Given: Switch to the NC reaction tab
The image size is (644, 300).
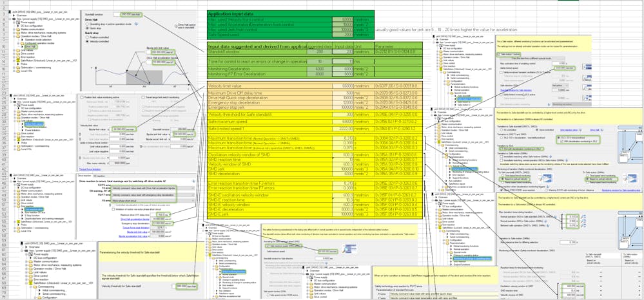Looking at the screenshot, I should click(x=99, y=176).
